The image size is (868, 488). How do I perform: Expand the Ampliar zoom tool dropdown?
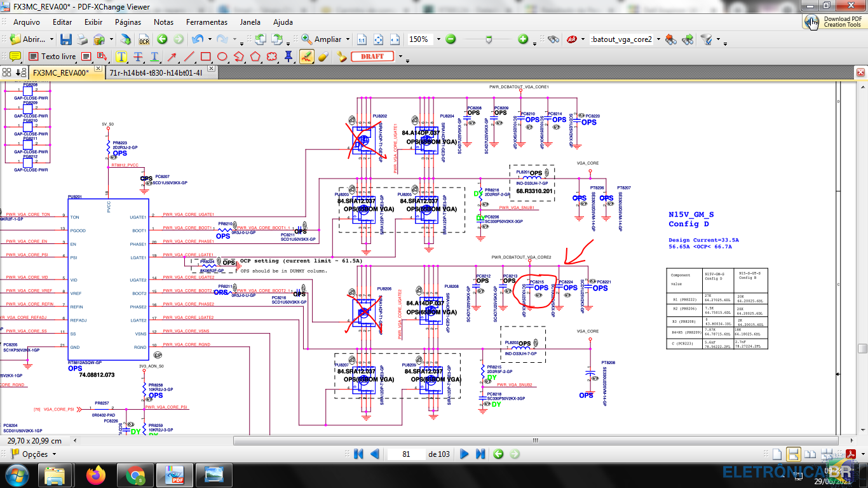pos(347,39)
